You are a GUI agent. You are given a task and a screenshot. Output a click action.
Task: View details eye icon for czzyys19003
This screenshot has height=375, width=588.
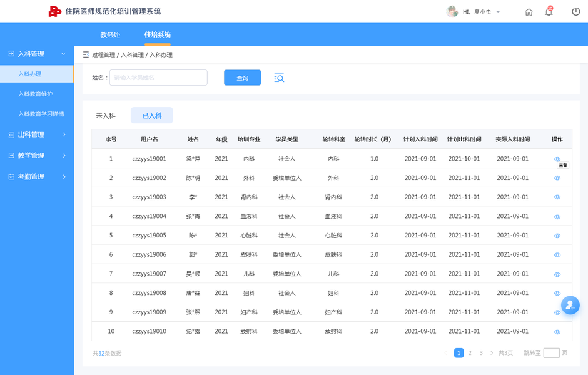point(557,197)
